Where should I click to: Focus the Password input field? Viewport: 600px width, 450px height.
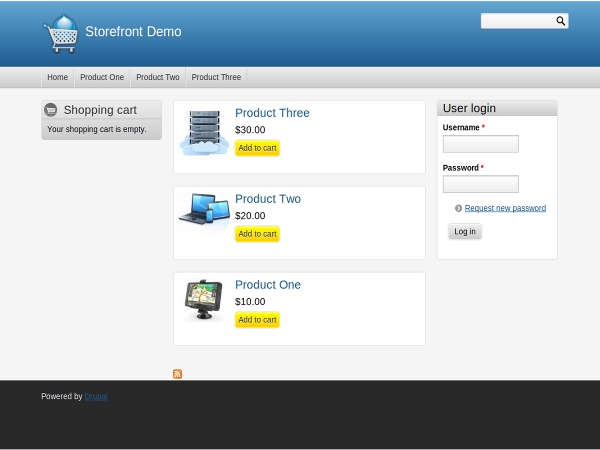(x=480, y=184)
